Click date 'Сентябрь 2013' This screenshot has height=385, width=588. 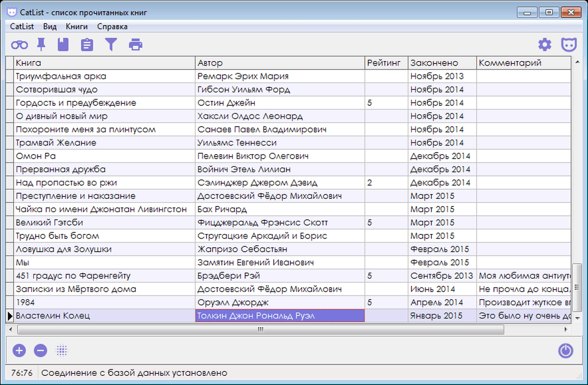coord(442,276)
